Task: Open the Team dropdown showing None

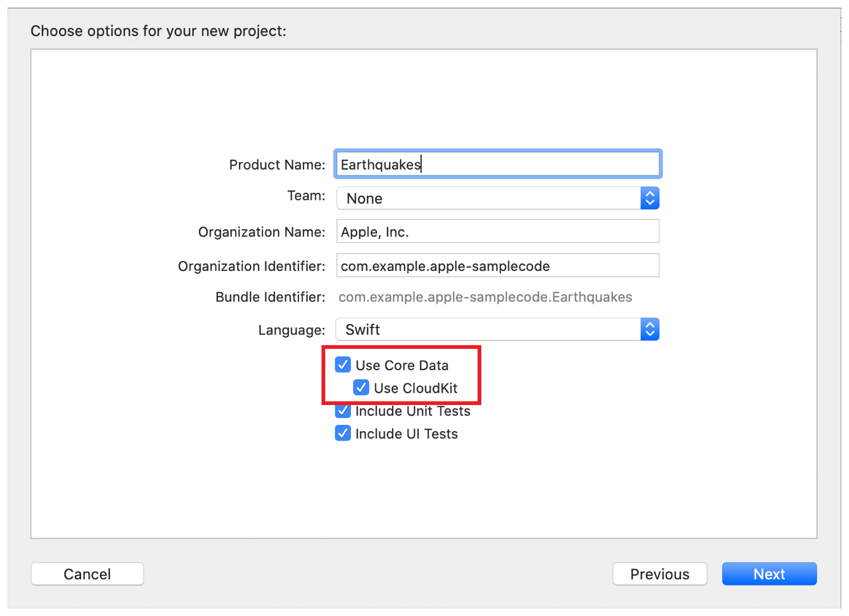Action: click(x=488, y=198)
